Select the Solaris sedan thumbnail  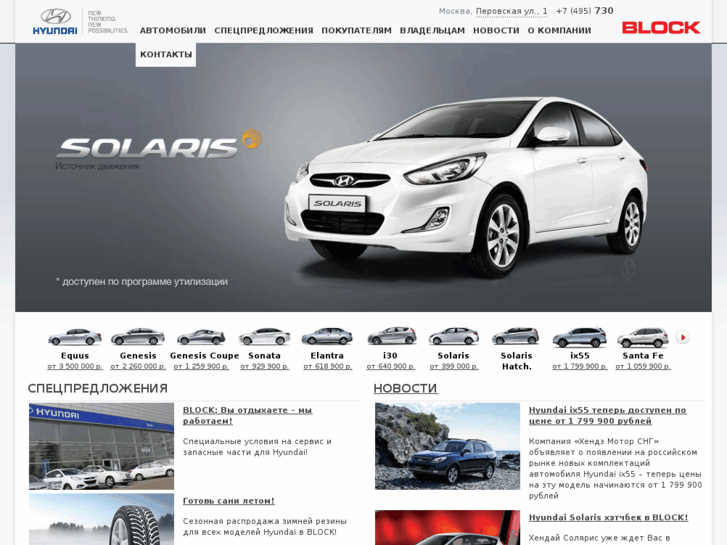453,337
